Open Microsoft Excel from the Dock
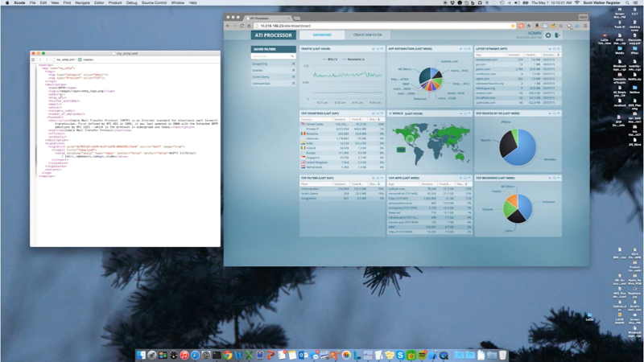644x362 pixels. [x=249, y=356]
